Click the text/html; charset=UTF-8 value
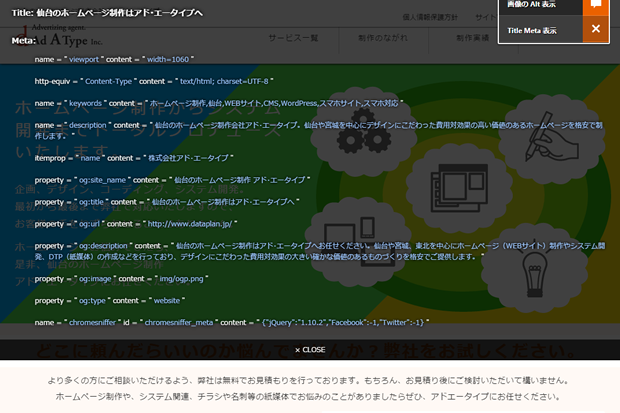620x413 pixels. point(224,81)
